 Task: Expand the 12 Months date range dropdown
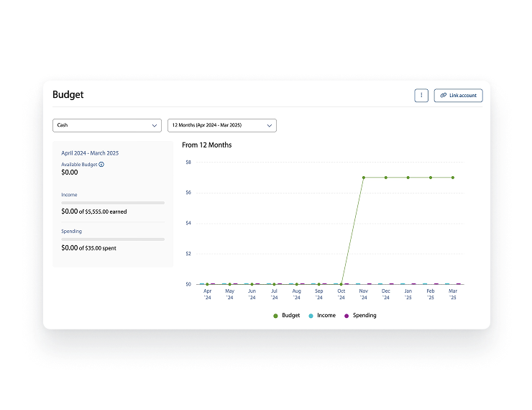click(222, 125)
